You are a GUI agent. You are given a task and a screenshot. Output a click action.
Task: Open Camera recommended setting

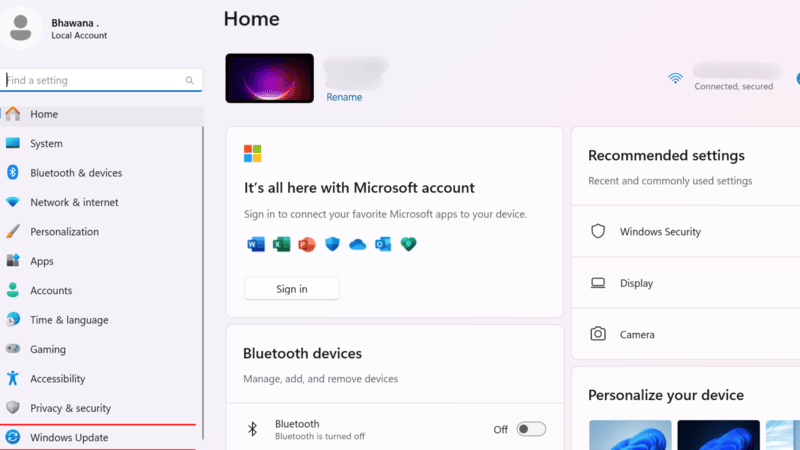686,334
